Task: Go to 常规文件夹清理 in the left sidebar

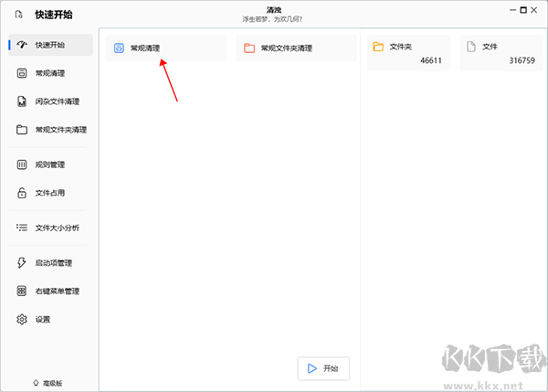Action: (x=60, y=130)
